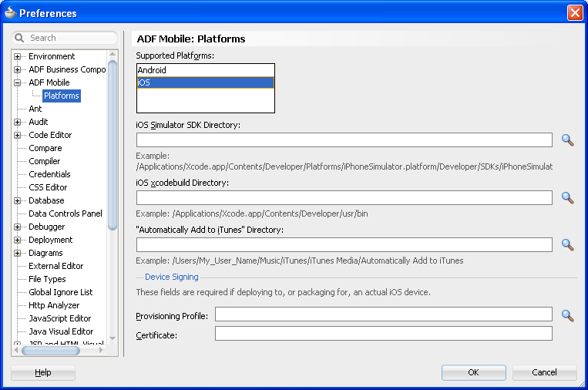Click the iOS Simulator SDK Directory field
The height and width of the screenshot is (390, 588).
click(344, 140)
